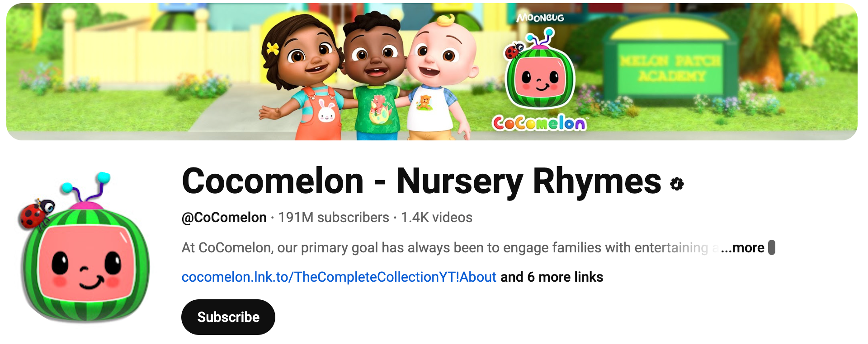Click the ladybug on the channel avatar
Image resolution: width=868 pixels, height=344 pixels.
36,213
